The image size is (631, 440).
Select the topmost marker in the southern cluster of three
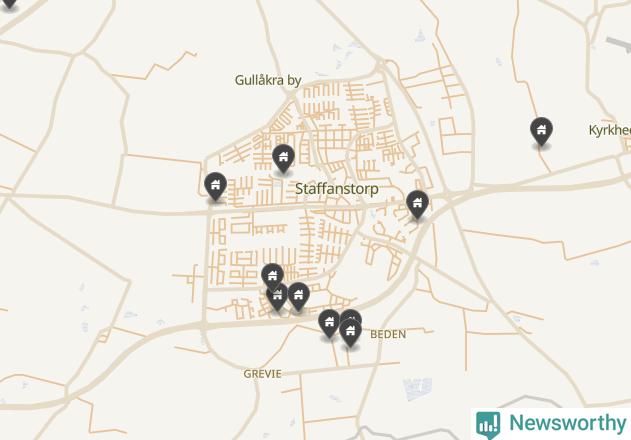pos(272,277)
